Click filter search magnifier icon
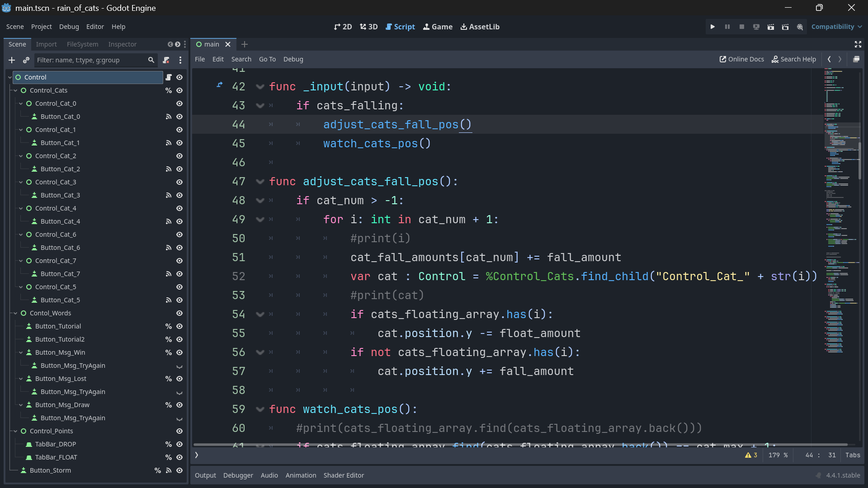The image size is (868, 488). 151,60
